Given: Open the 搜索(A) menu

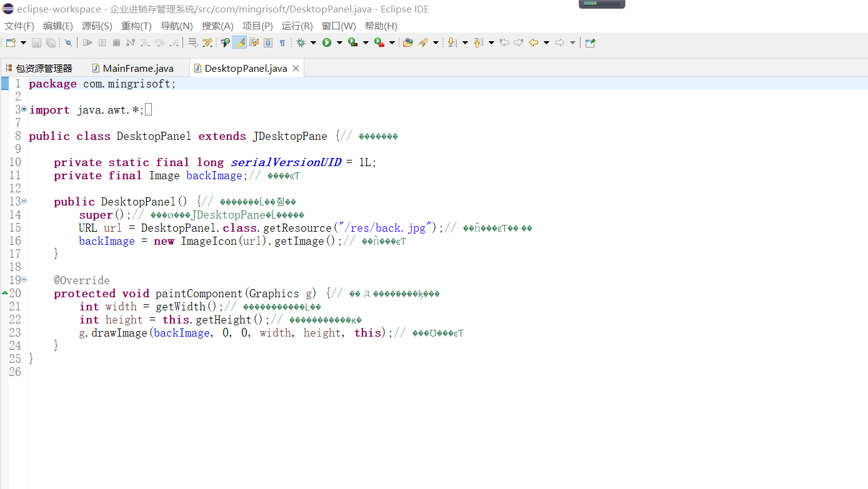Looking at the screenshot, I should [217, 26].
